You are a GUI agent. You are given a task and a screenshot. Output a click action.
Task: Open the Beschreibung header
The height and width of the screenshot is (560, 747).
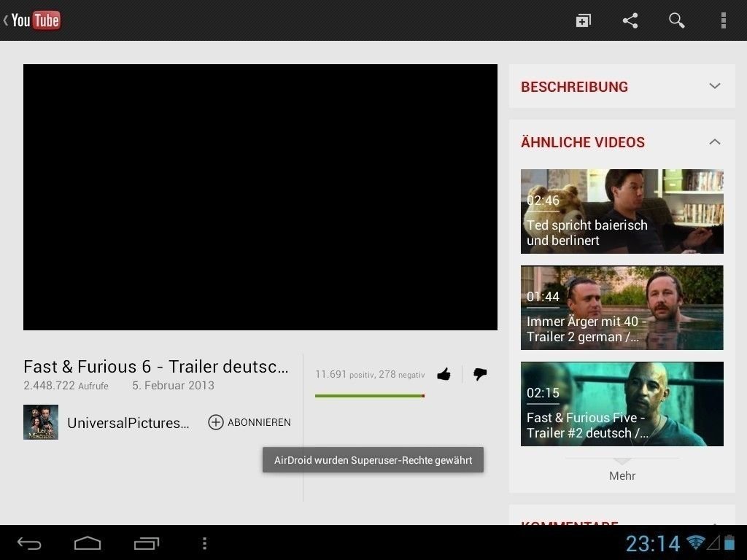[622, 86]
